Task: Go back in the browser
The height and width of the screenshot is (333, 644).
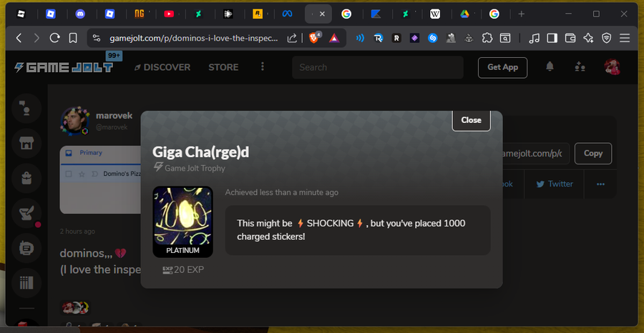Action: click(x=19, y=38)
